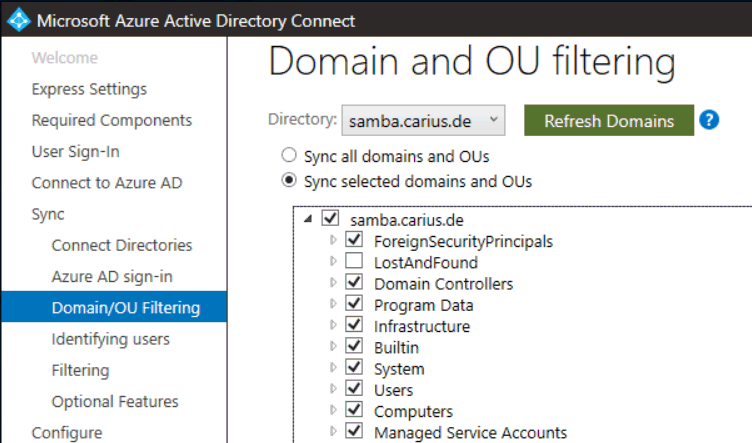The height and width of the screenshot is (443, 752).
Task: Expand the Program Data node arrow
Action: coord(333,303)
